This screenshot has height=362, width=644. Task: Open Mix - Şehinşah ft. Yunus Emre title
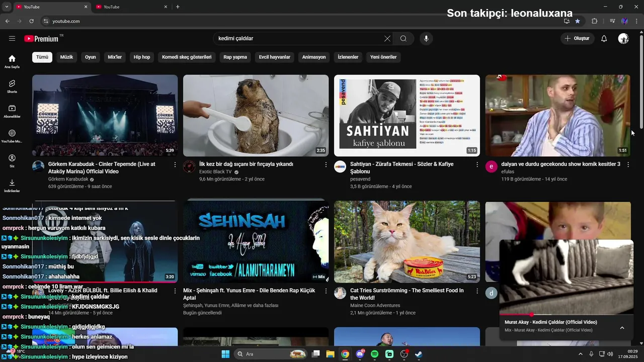pyautogui.click(x=249, y=294)
